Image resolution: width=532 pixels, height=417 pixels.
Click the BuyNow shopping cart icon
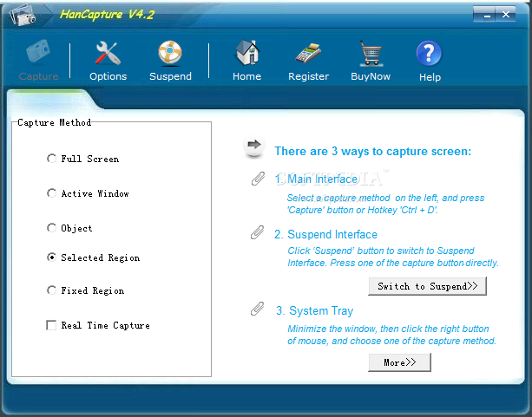(371, 53)
